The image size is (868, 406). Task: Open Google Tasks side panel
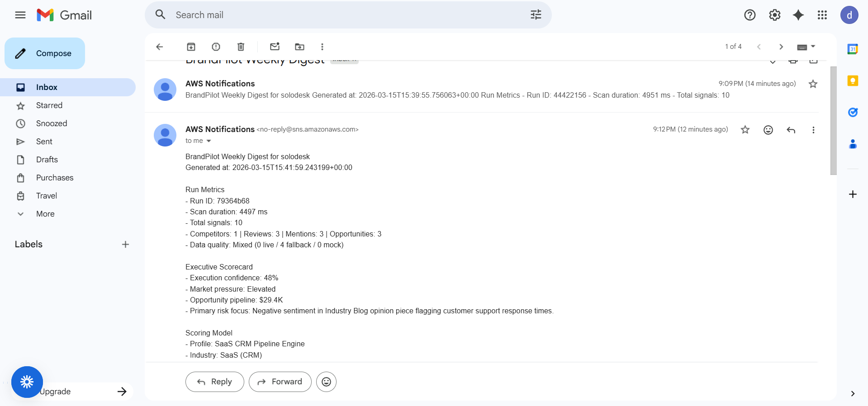pyautogui.click(x=853, y=112)
